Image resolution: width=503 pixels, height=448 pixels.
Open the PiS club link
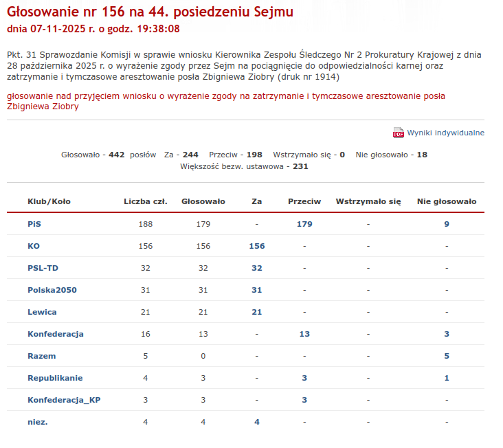[34, 224]
